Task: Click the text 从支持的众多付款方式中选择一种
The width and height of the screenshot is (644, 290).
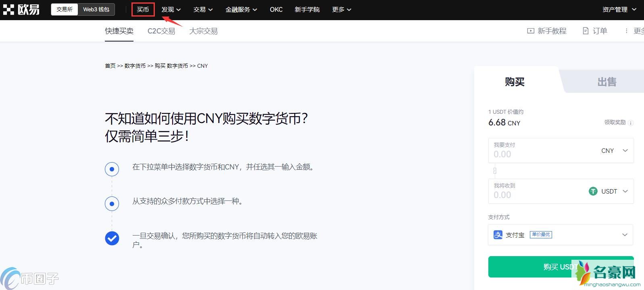Action: pyautogui.click(x=188, y=201)
